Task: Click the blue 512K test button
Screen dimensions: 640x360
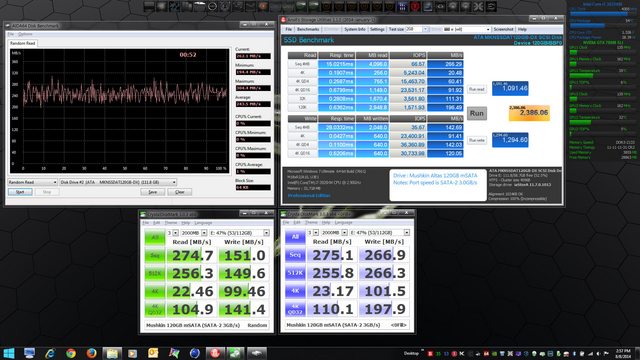Action: pos(295,273)
